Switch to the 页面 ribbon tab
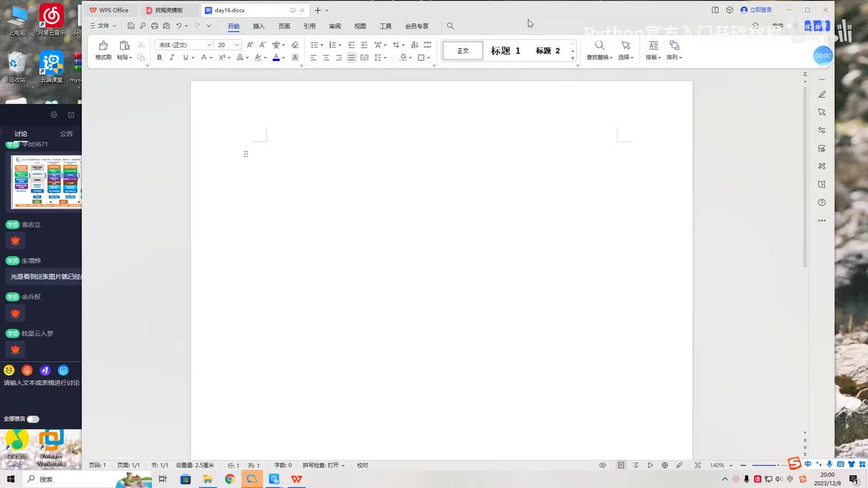The width and height of the screenshot is (868, 488). tap(284, 26)
